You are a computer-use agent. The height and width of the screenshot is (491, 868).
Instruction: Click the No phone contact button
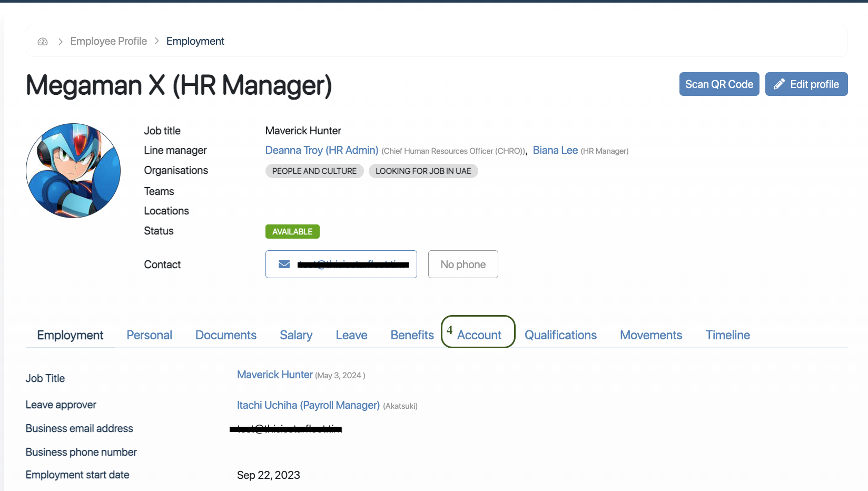pyautogui.click(x=463, y=264)
